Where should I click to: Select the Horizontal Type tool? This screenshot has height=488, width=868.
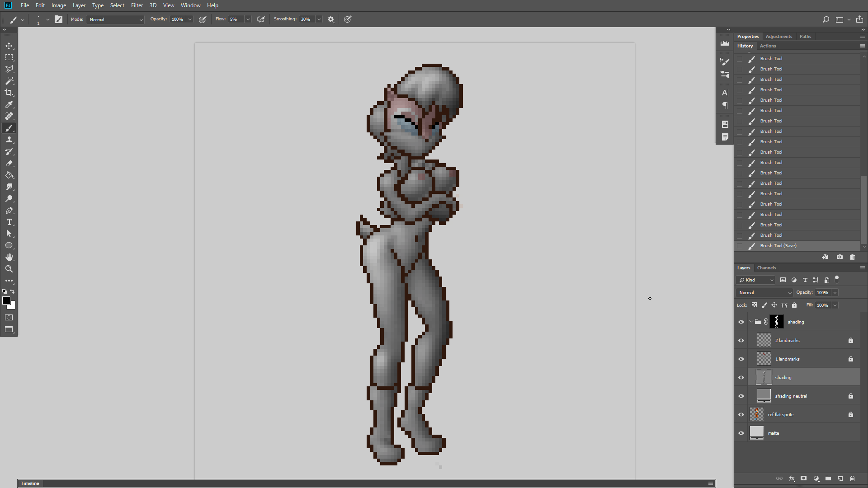pos(9,222)
